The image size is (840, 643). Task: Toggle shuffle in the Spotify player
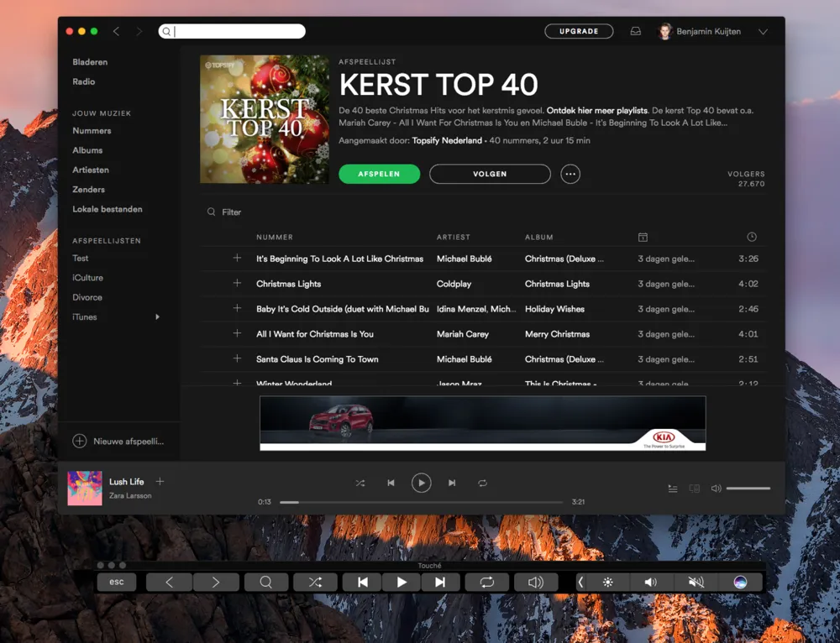tap(360, 483)
